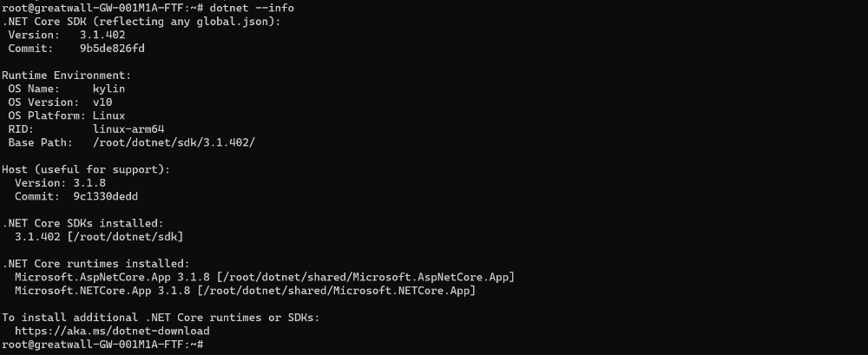The width and height of the screenshot is (868, 355).
Task: Click the .NET Core SDKs installed heading
Action: [x=83, y=223]
